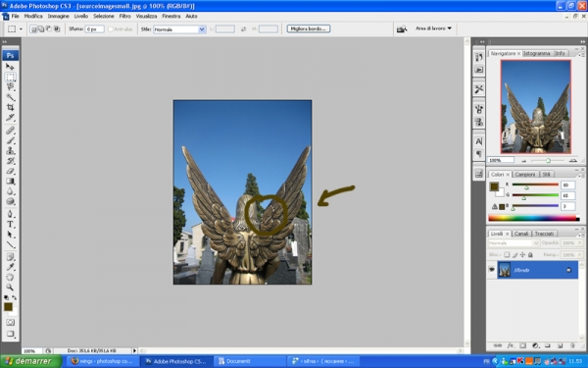
Task: Open the Immagine menu
Action: point(58,16)
